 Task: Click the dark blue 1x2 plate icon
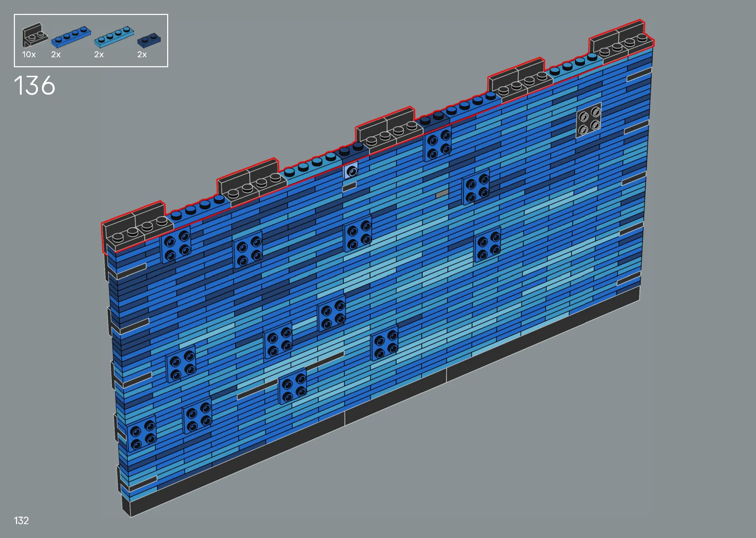coord(149,40)
